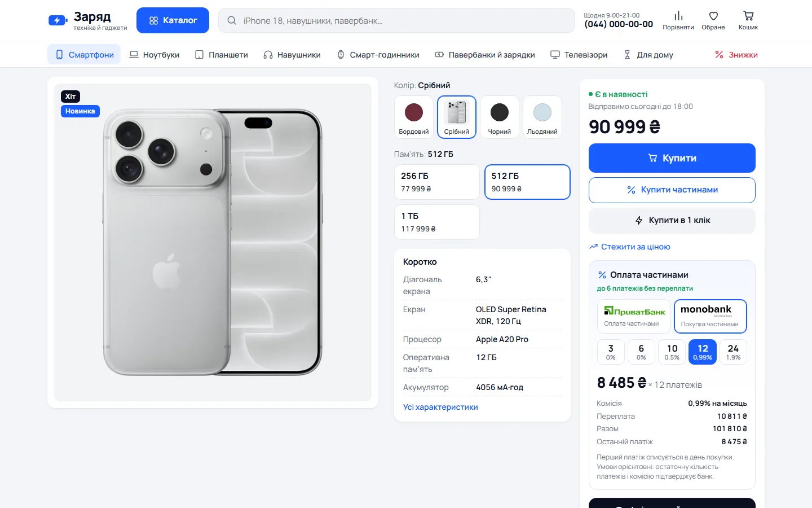Switch to Телевізори category tab
The width and height of the screenshot is (812, 508).
point(579,55)
